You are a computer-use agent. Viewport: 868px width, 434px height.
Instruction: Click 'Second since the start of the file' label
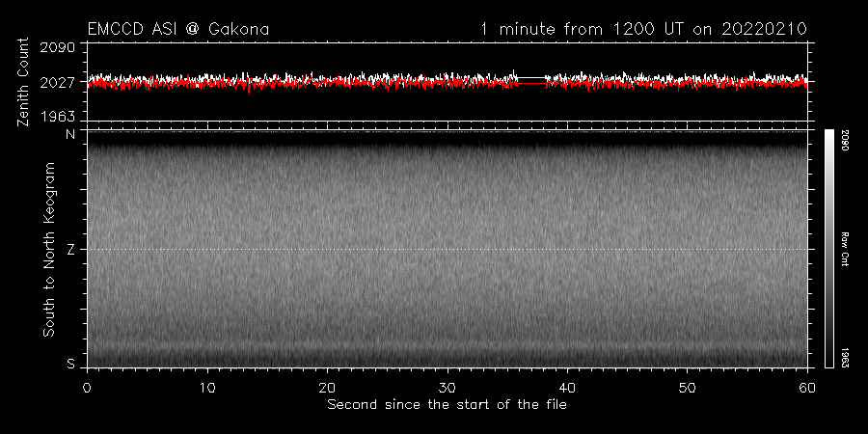point(447,405)
